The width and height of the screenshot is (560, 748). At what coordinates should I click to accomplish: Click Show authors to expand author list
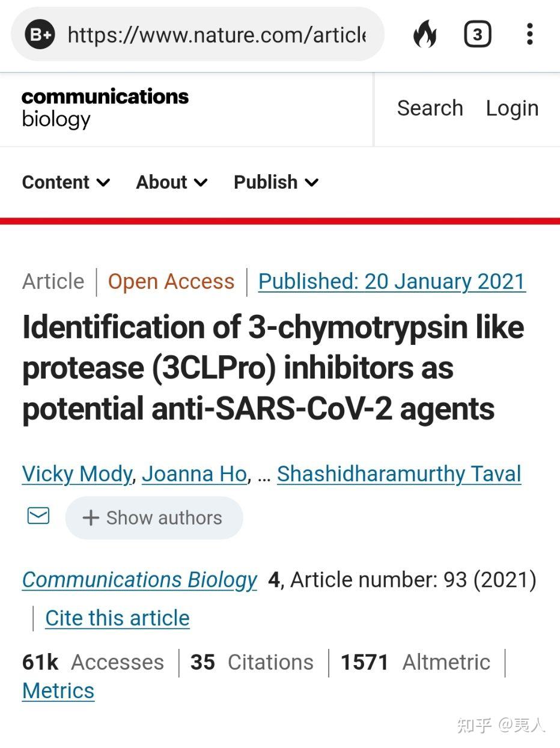coord(154,518)
